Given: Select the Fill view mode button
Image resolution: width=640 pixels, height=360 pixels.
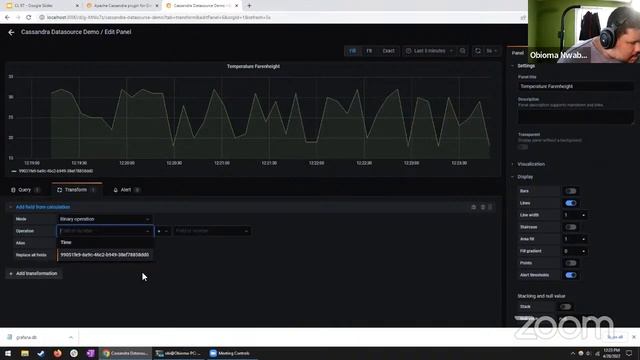Looking at the screenshot, I should click(x=353, y=51).
